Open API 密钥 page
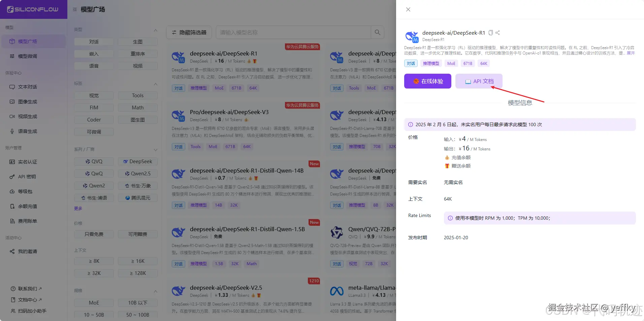The height and width of the screenshot is (321, 644). point(33,177)
